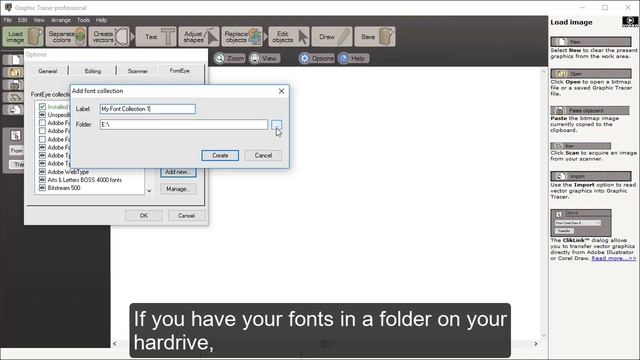Click the folder browse button
The width and height of the screenshot is (640, 360).
[276, 124]
